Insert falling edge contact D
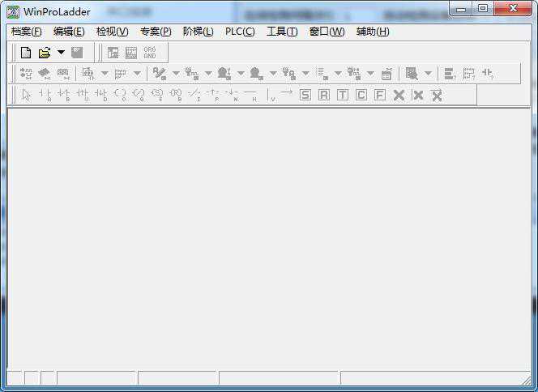538x392 pixels. coord(100,95)
